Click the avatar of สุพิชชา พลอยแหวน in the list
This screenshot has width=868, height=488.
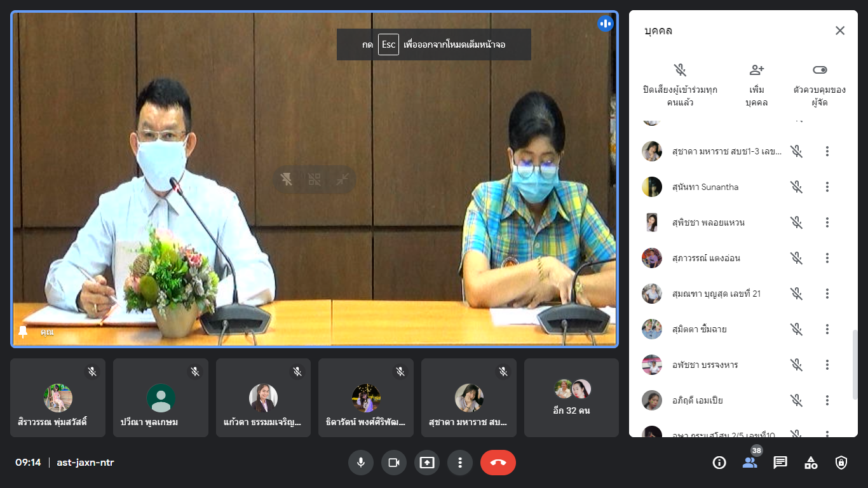(x=652, y=222)
